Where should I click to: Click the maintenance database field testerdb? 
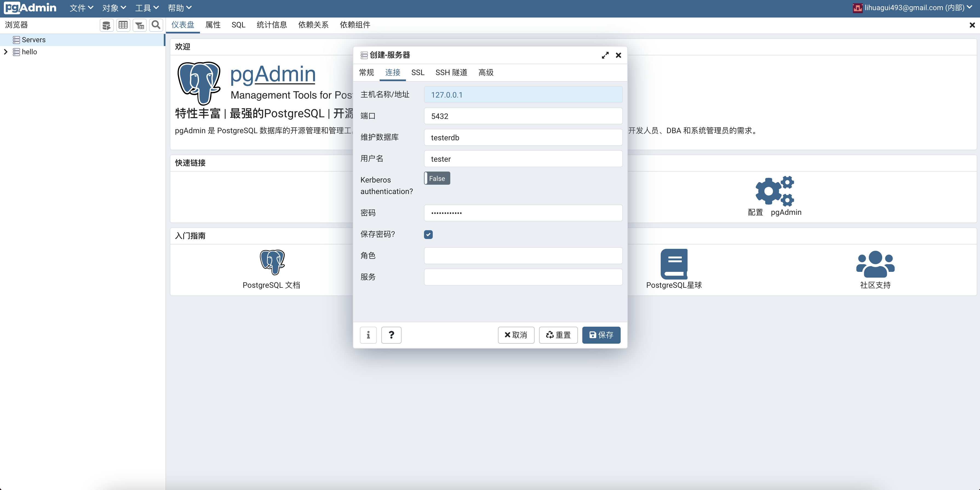coord(523,138)
